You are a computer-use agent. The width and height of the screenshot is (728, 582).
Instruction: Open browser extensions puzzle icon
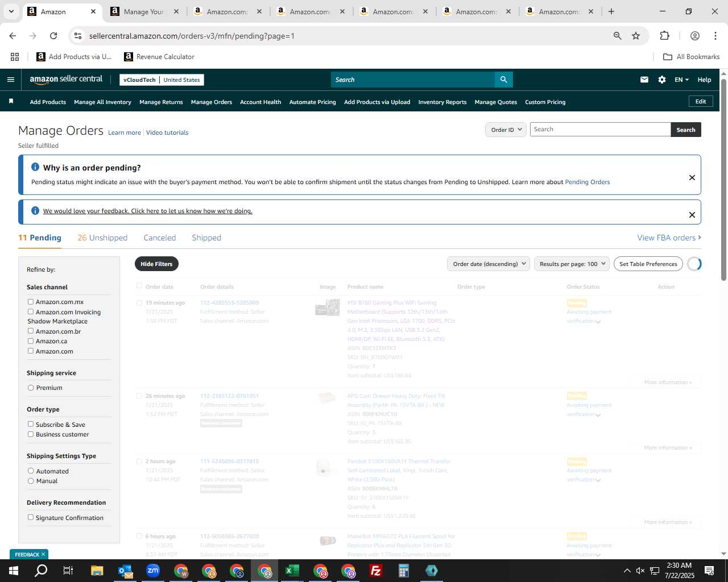pyautogui.click(x=664, y=36)
